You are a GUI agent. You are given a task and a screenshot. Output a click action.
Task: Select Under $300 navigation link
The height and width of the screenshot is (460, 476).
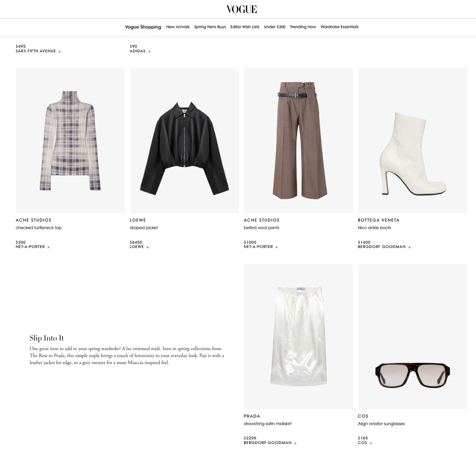[x=275, y=27]
